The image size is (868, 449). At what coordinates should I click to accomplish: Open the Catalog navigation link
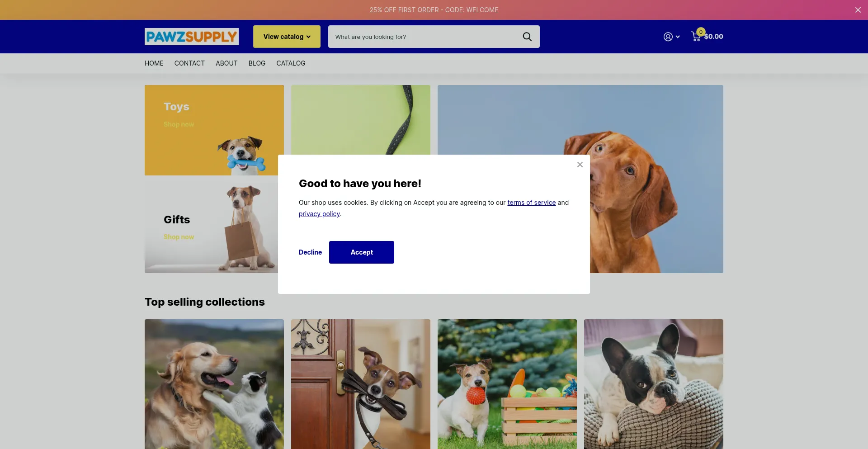291,63
